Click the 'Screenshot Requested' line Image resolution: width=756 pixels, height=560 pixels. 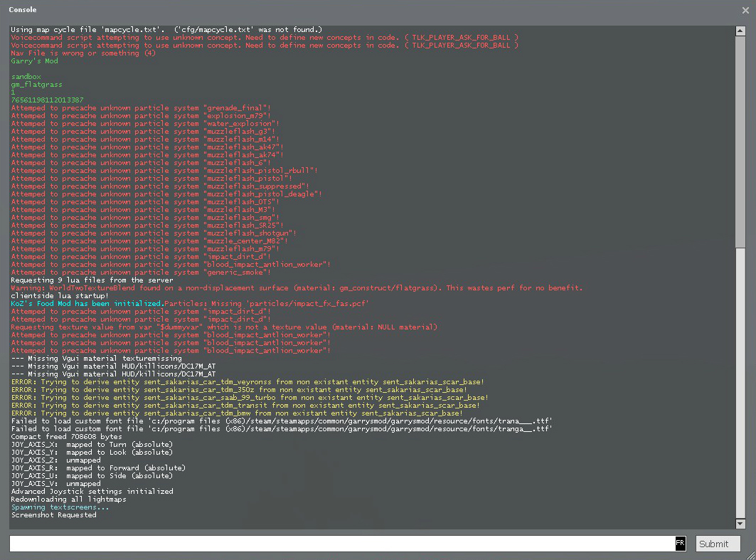[x=53, y=514]
